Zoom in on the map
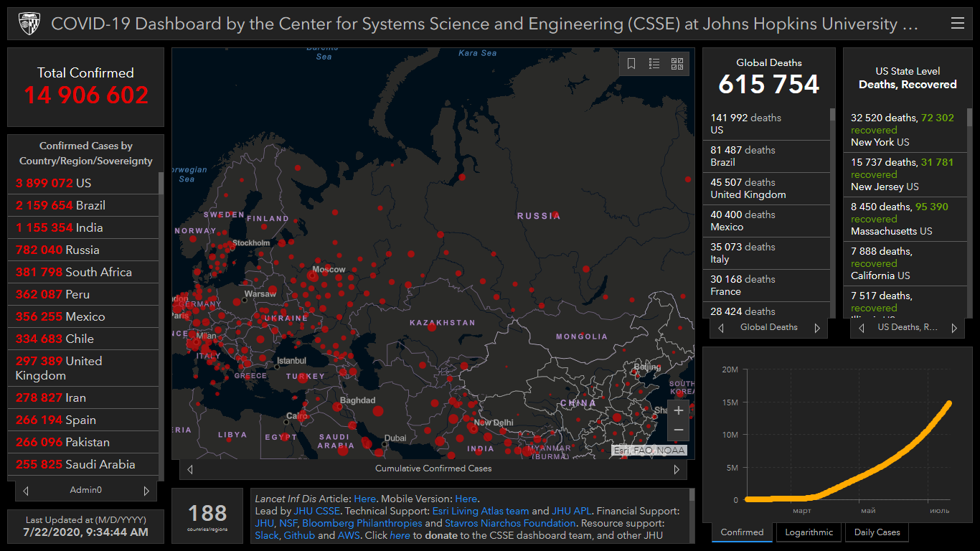 679,411
